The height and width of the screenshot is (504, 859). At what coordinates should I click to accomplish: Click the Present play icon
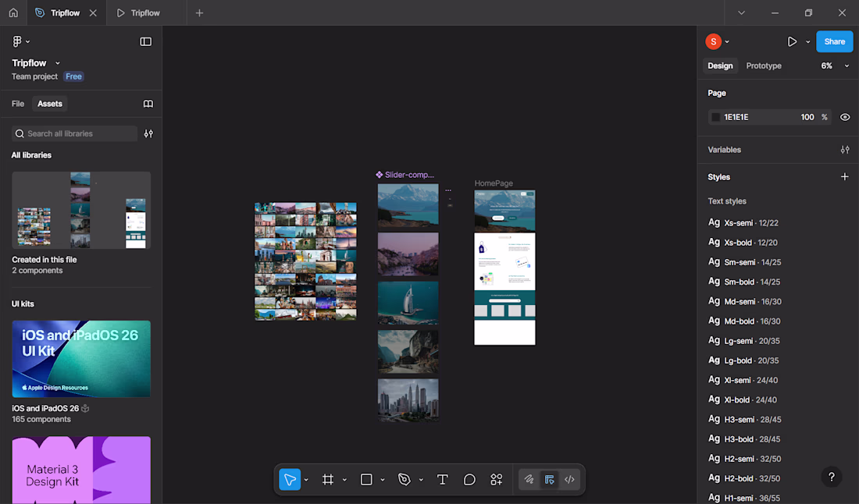coord(792,41)
